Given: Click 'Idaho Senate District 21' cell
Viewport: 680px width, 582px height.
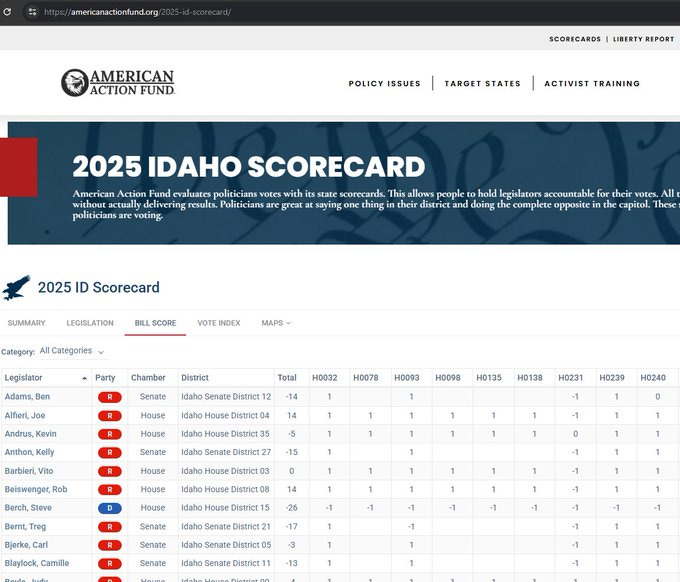Looking at the screenshot, I should pyautogui.click(x=226, y=526).
